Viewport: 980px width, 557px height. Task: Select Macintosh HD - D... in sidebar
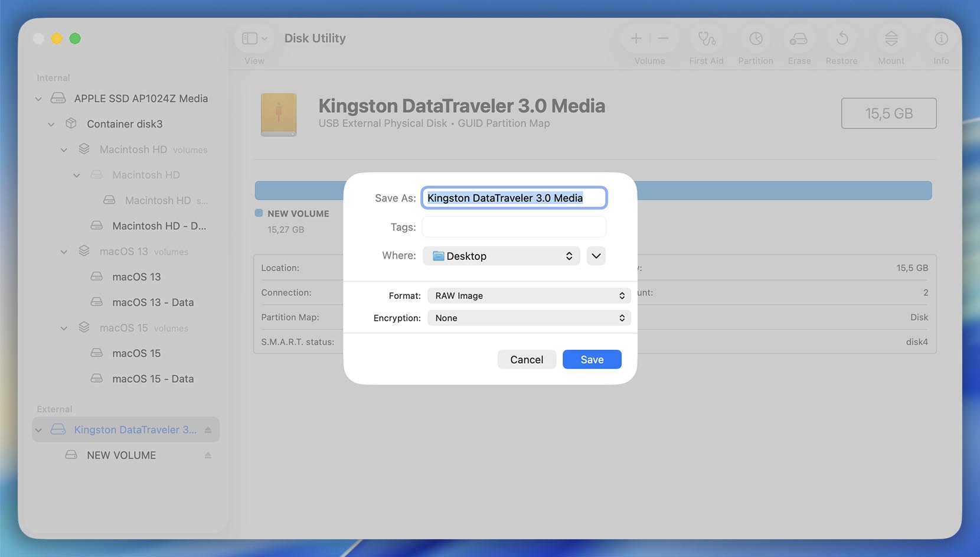pyautogui.click(x=159, y=226)
